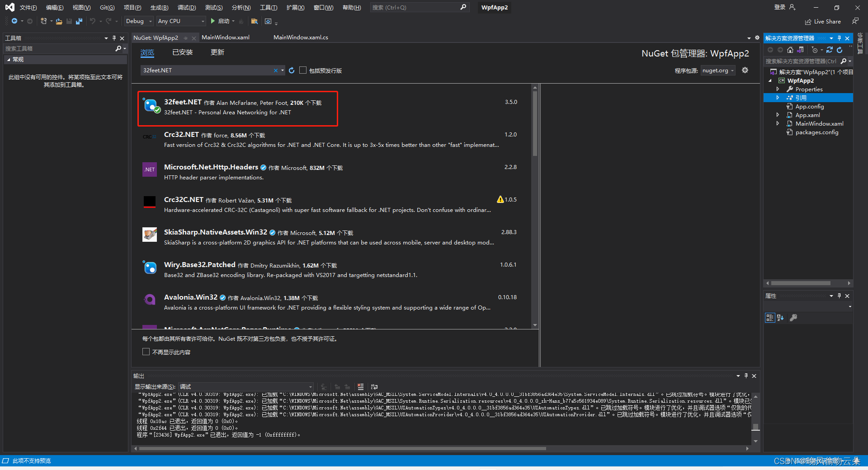Open the output source dropdown
Image resolution: width=868 pixels, height=470 pixels.
[x=246, y=387]
